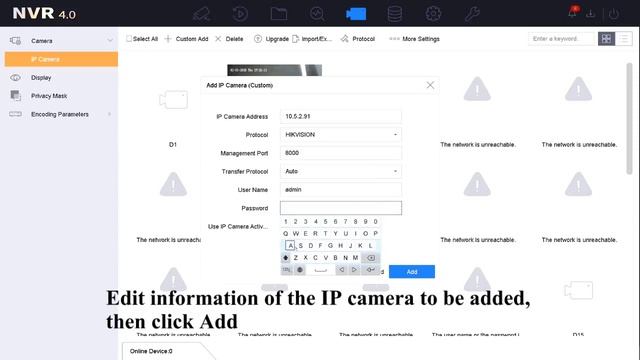Switch to list view of cameras
Screen dimensions: 640x360
click(624, 39)
